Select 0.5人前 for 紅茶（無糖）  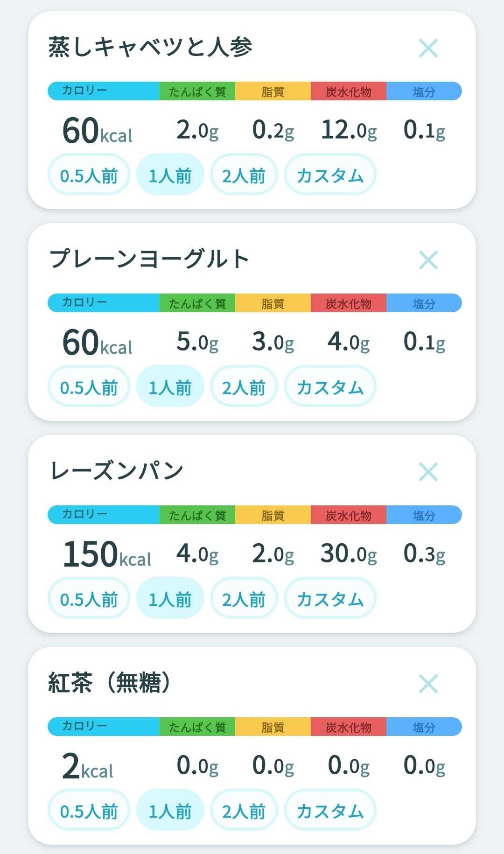click(89, 810)
